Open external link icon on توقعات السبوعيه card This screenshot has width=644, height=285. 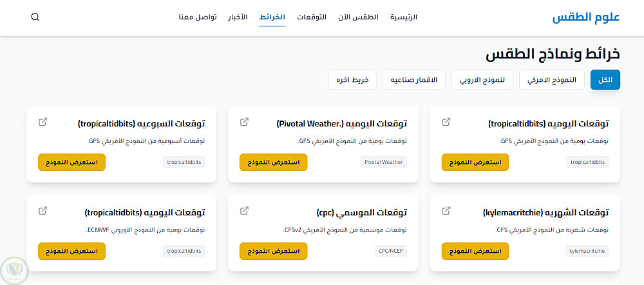[43, 122]
